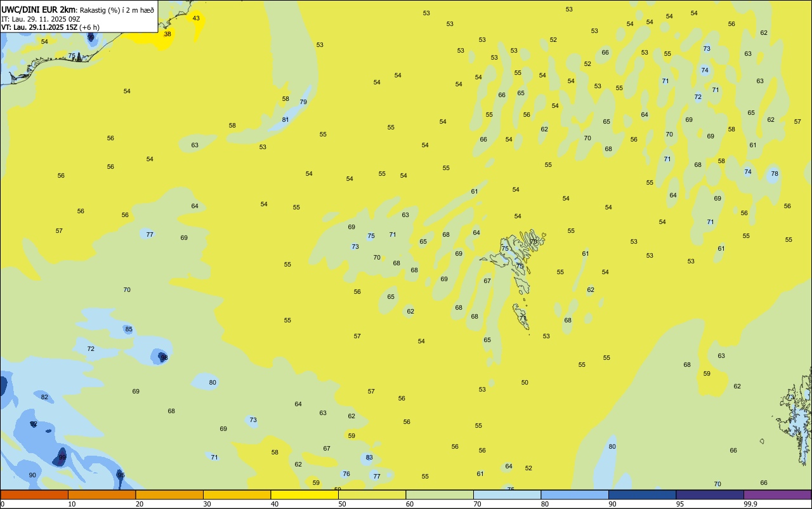Click the humidity value 79 on the map
This screenshot has height=509, width=812.
[303, 102]
